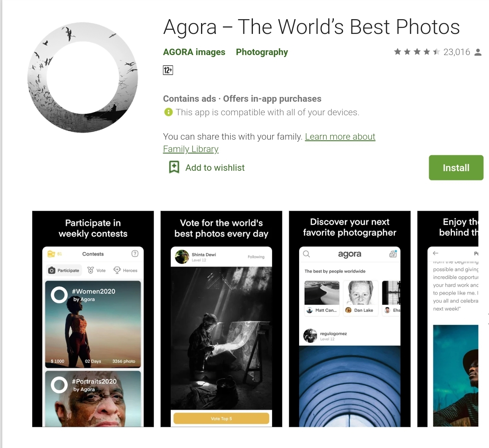Click the compatibility info icon

168,112
